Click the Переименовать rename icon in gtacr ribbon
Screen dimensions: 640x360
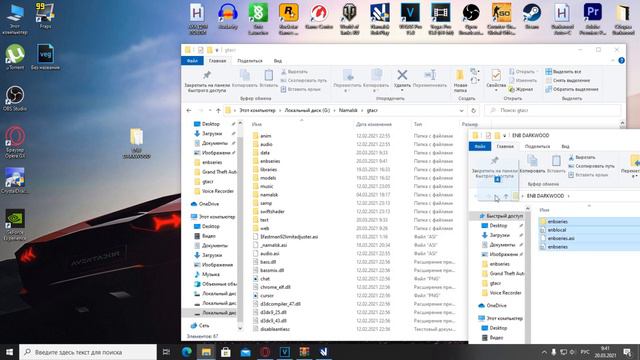coord(430,75)
